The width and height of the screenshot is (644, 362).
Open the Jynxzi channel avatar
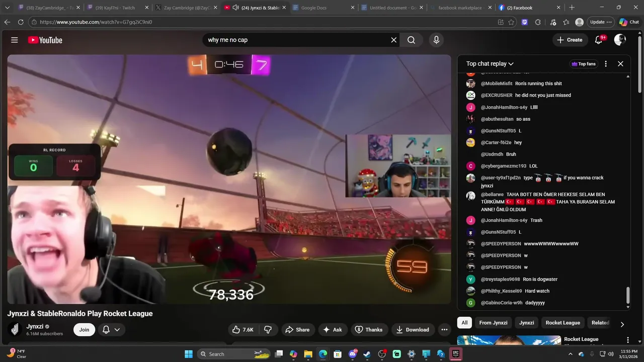coord(15,330)
